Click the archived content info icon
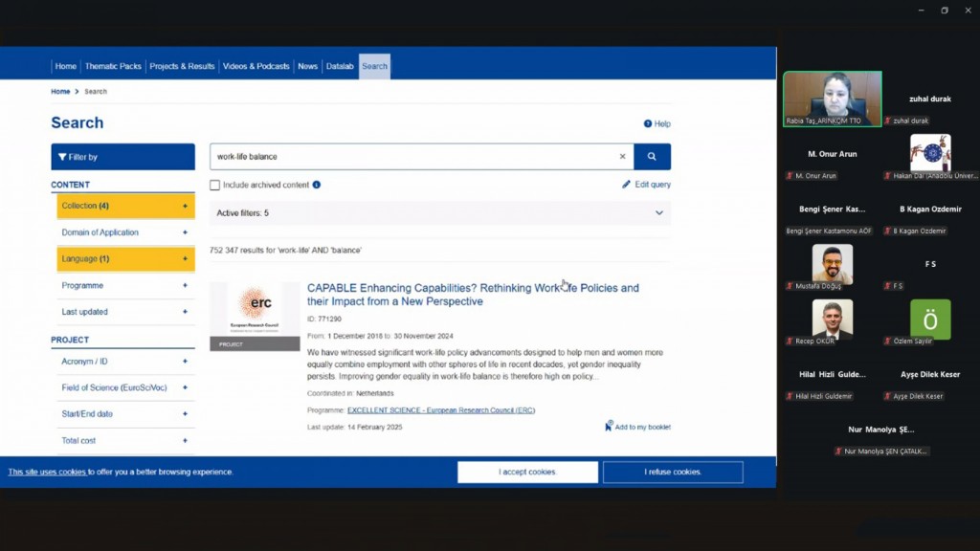The image size is (980, 551). click(x=316, y=185)
